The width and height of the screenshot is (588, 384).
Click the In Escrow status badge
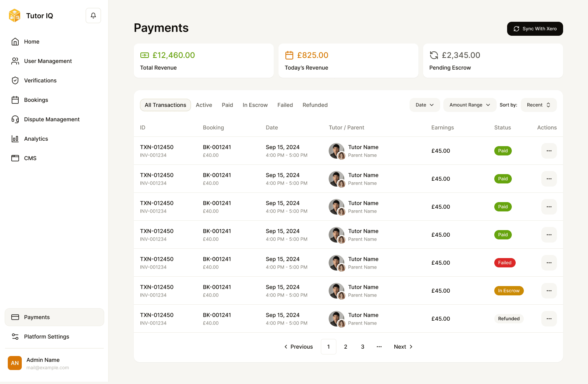509,291
